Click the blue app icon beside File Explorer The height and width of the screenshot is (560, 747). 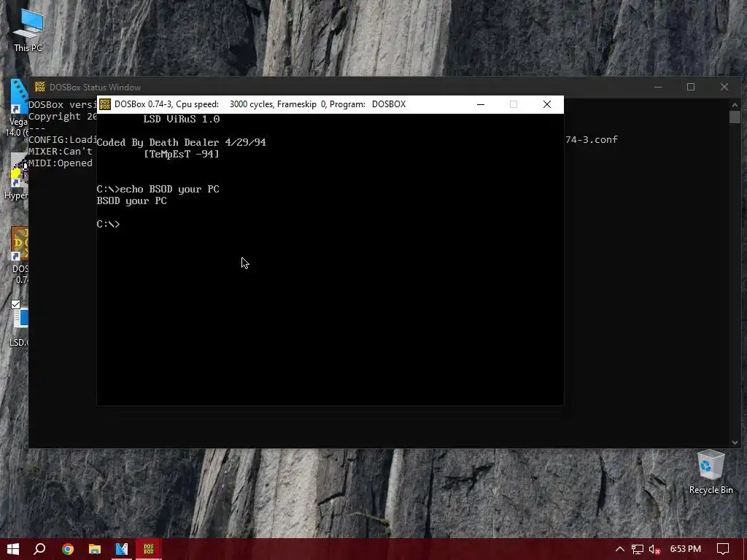pyautogui.click(x=122, y=549)
